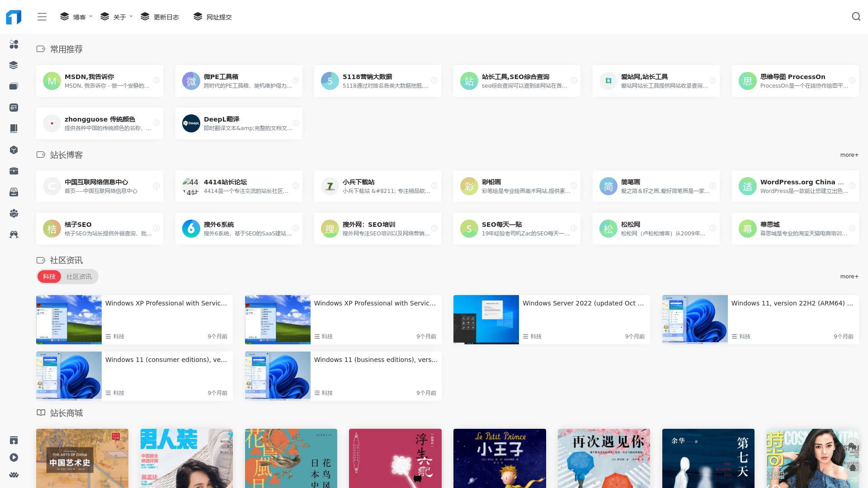Image resolution: width=868 pixels, height=488 pixels.
Task: Click the wavy logo sidebar icon
Action: (14, 475)
